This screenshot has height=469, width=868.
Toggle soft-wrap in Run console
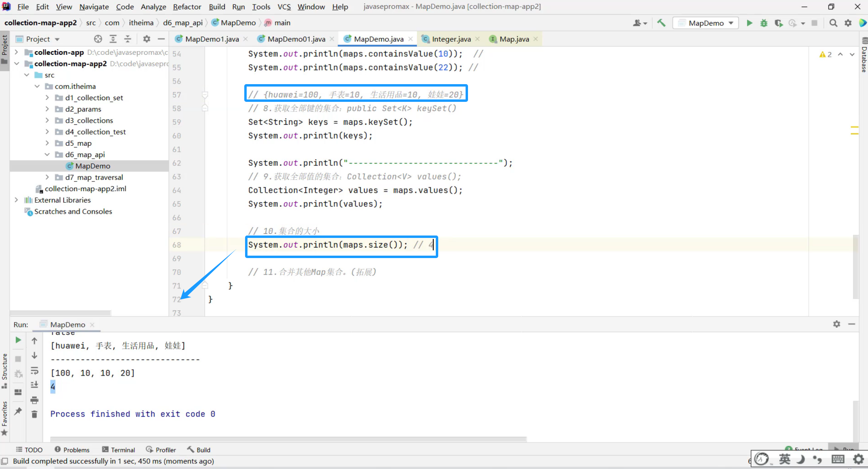click(x=35, y=370)
